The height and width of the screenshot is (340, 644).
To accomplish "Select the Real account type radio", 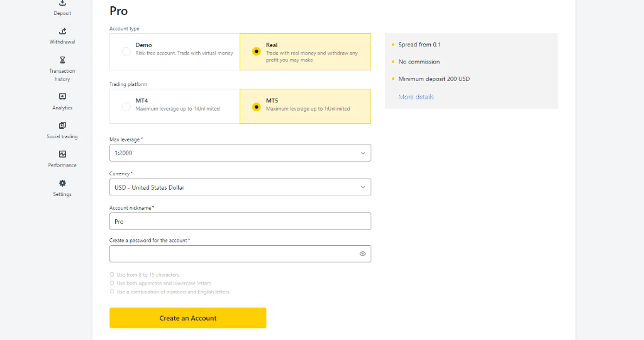I will tap(256, 52).
